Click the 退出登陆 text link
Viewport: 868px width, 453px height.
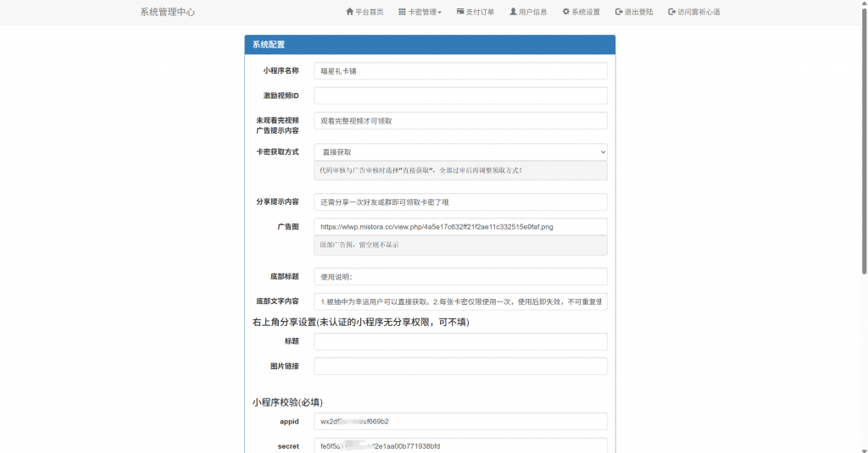tap(638, 12)
